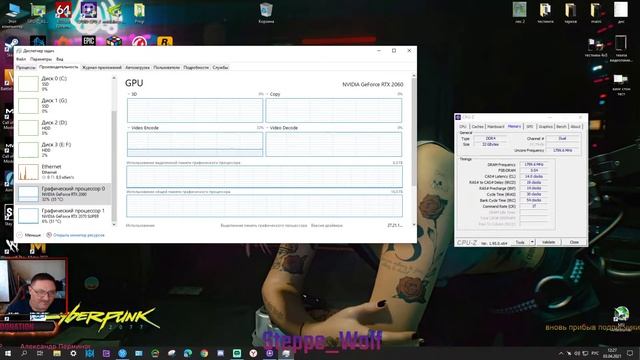Switch to the CPU tab in CPU-Z

[x=463, y=127]
